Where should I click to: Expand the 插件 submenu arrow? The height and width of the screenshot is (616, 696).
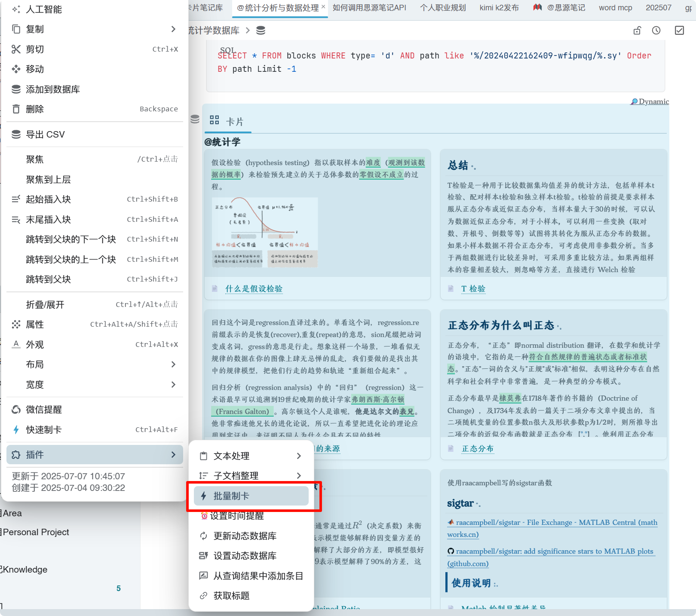pos(173,454)
